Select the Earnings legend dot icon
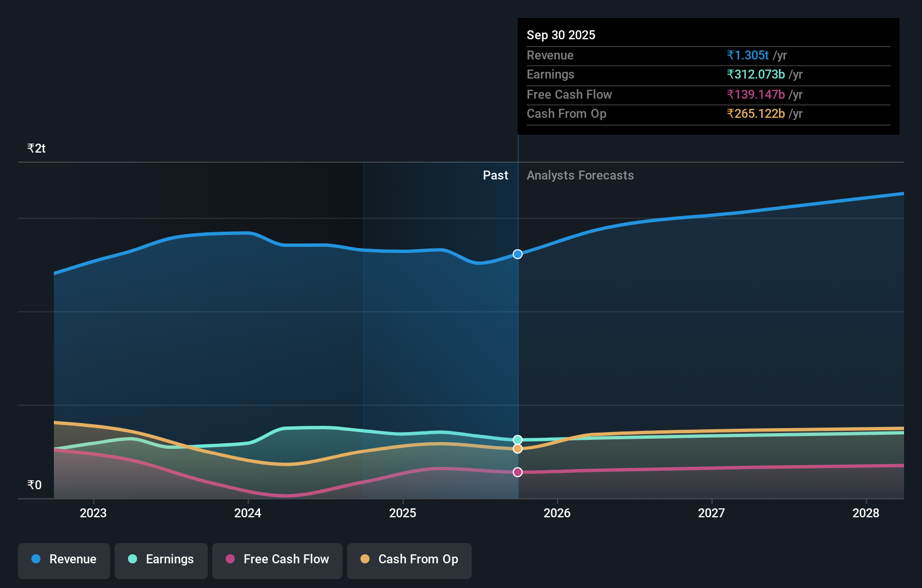Viewport: 922px width, 588px height. tap(131, 559)
